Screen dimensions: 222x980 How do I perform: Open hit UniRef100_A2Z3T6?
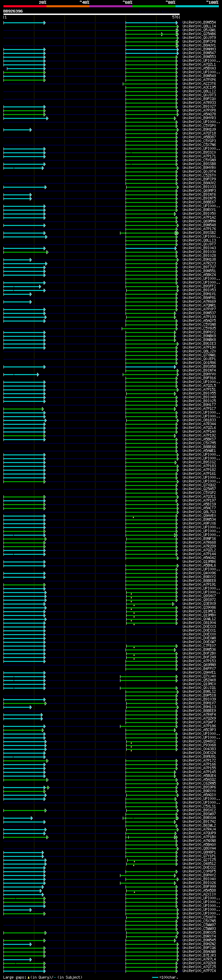(199, 84)
